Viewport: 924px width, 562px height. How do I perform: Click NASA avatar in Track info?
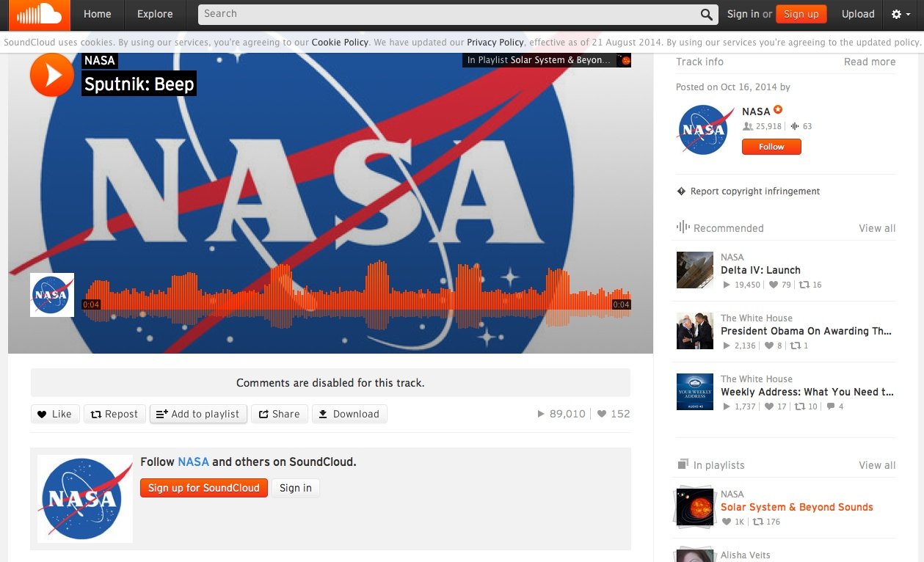[x=703, y=129]
